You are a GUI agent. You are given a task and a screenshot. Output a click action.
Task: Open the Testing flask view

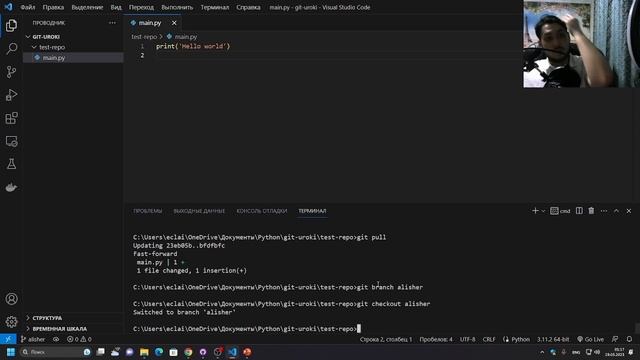point(11,164)
